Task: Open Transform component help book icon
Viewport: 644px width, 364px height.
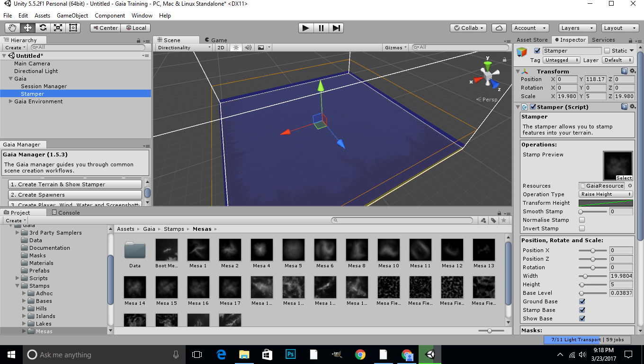Action: 625,72
